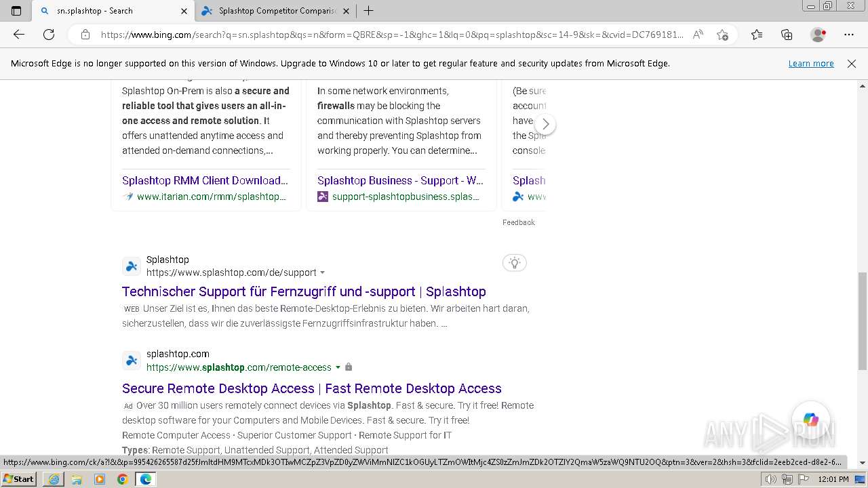Screen dimensions: 868x488
Task: Advance the carousel with the next arrow
Action: click(x=545, y=124)
